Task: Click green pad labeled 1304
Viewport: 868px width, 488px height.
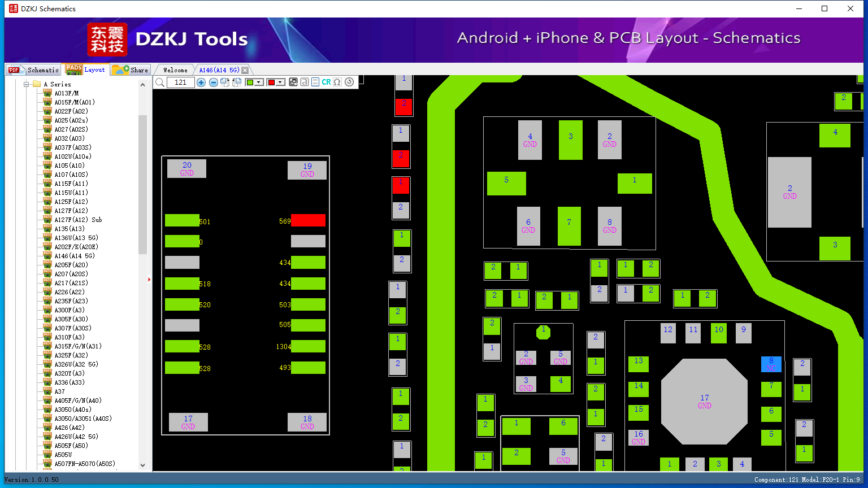Action: (308, 346)
